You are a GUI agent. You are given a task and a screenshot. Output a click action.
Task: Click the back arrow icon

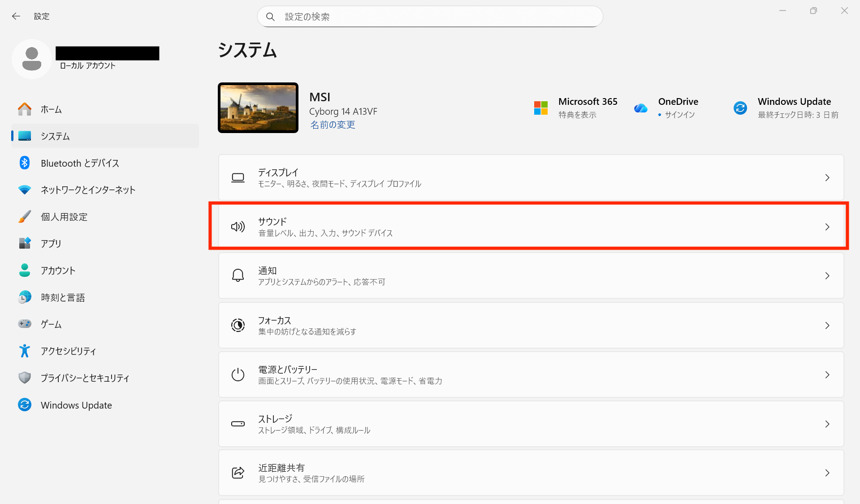(x=16, y=16)
